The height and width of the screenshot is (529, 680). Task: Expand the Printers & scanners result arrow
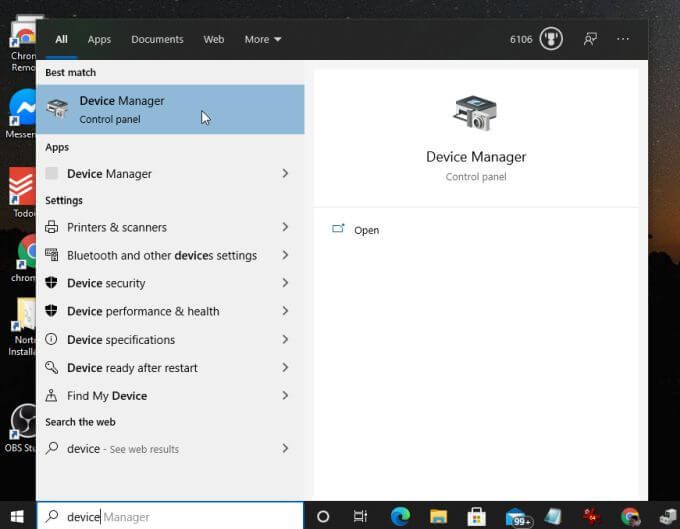click(285, 227)
